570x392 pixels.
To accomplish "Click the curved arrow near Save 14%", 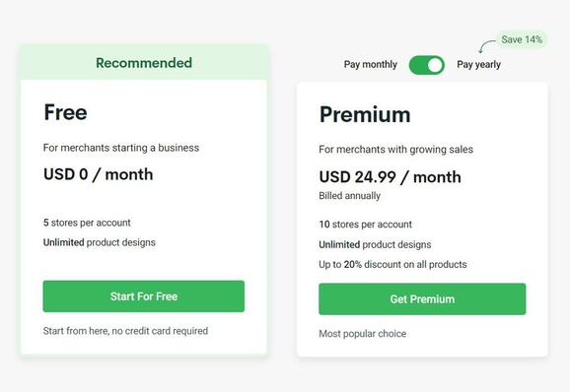I will (x=486, y=46).
